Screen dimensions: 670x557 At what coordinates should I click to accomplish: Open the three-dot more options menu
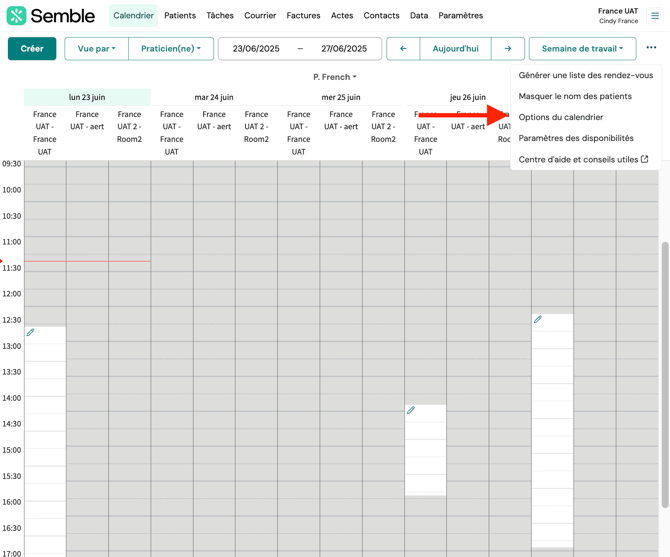651,48
